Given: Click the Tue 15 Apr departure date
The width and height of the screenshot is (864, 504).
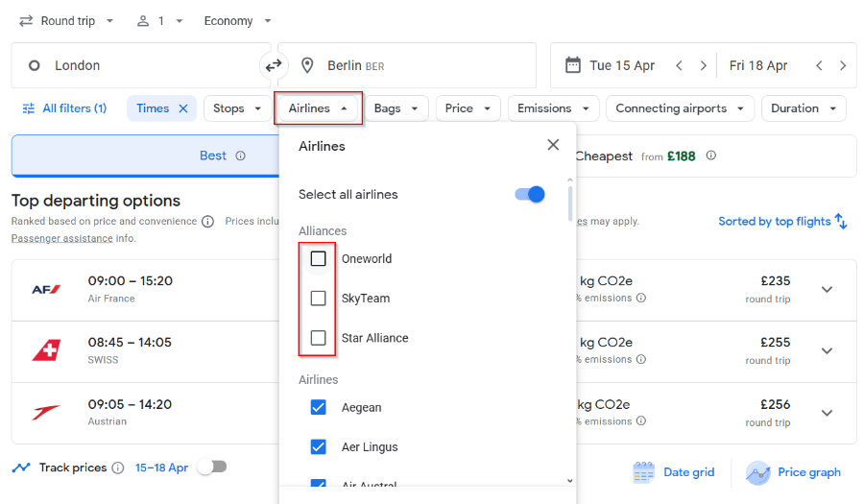Looking at the screenshot, I should [622, 65].
